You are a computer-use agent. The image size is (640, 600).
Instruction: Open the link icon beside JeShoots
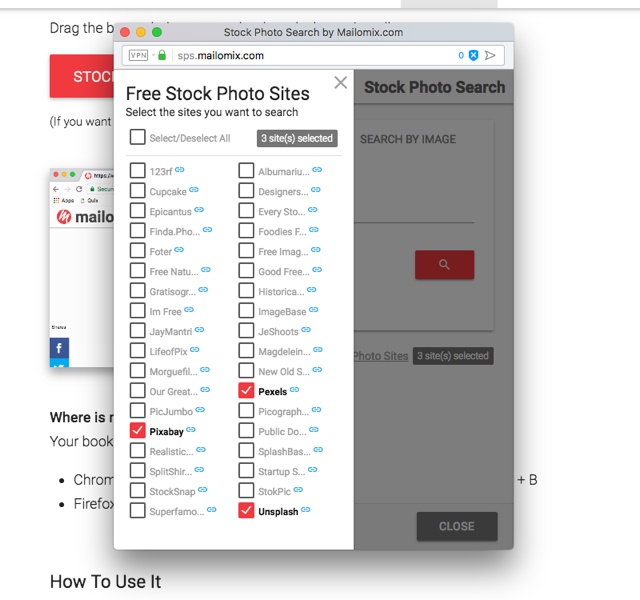coord(306,330)
